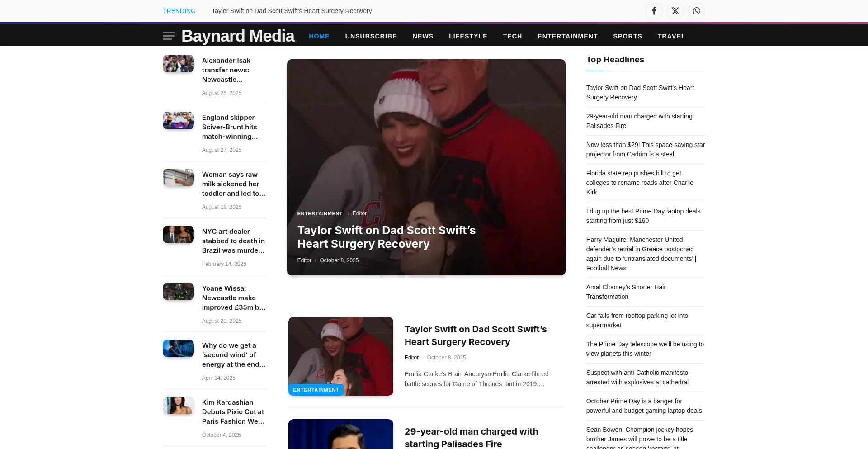Open the Unsubscribe menu item
This screenshot has width=868, height=449.
point(371,36)
